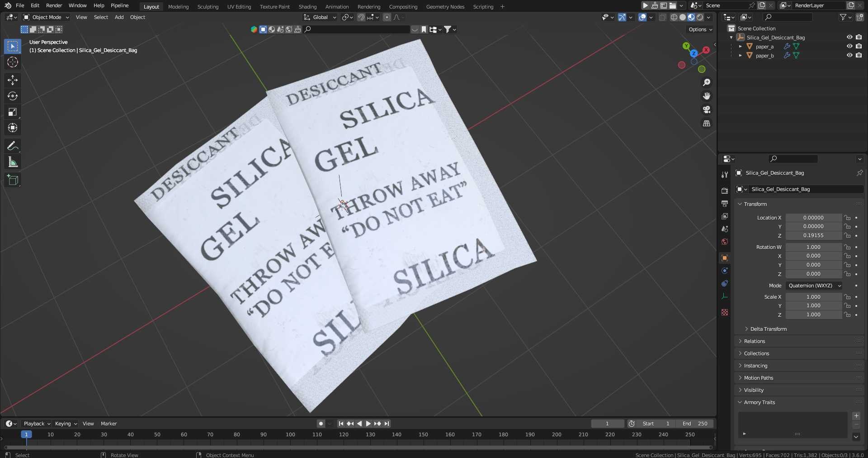Switch to the Shading workspace tab
This screenshot has width=868, height=458.
[307, 7]
